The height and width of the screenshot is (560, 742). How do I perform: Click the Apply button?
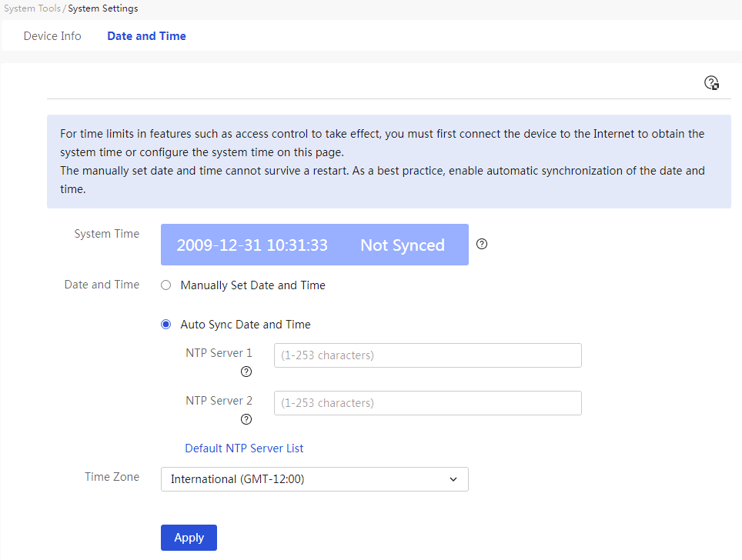point(189,538)
